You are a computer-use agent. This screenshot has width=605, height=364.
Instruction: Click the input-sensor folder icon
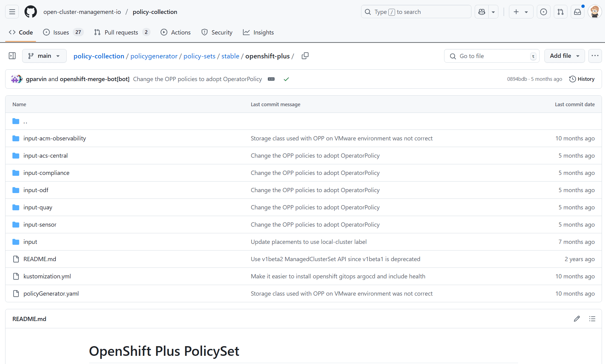click(x=16, y=225)
